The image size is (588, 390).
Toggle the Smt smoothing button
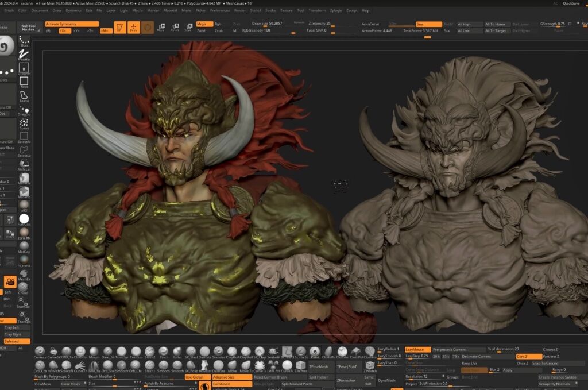428,24
